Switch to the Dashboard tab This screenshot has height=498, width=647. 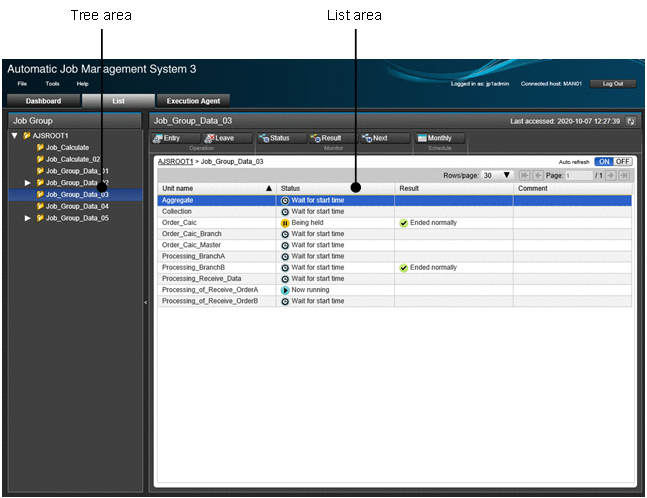pos(43,101)
